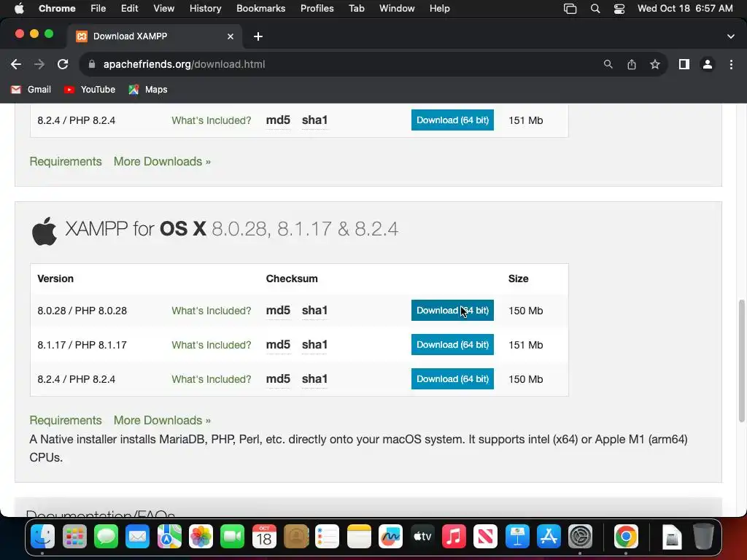
Task: Open Mail from the Dock
Action: coord(138,537)
